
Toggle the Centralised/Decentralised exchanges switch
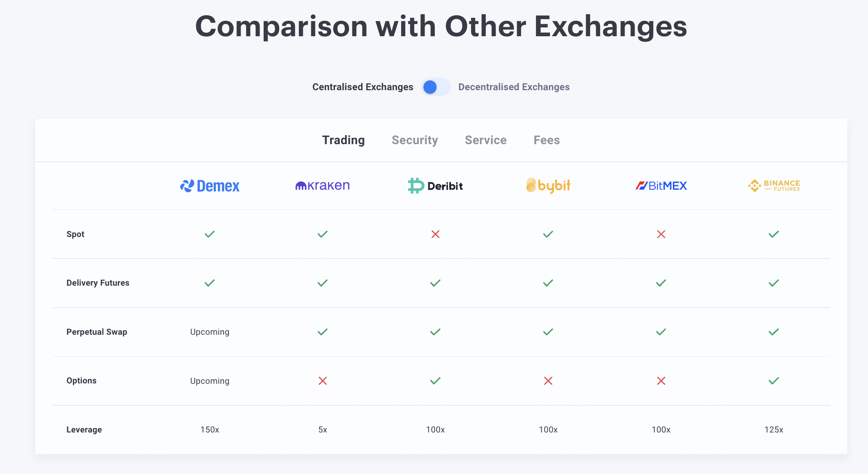(x=436, y=87)
